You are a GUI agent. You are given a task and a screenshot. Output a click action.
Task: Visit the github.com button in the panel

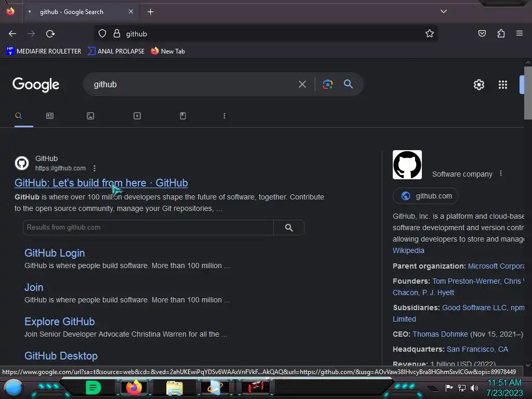[425, 196]
